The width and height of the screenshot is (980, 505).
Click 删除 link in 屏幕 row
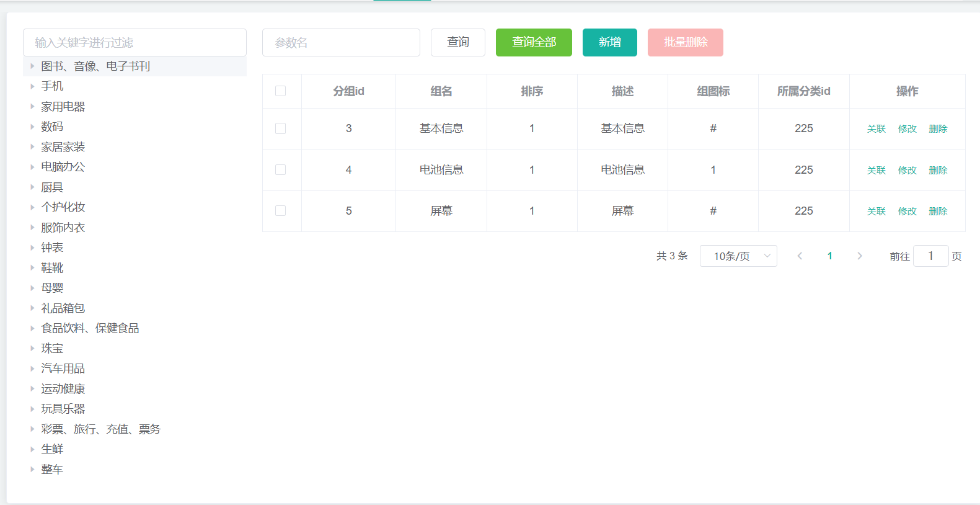pyautogui.click(x=938, y=211)
